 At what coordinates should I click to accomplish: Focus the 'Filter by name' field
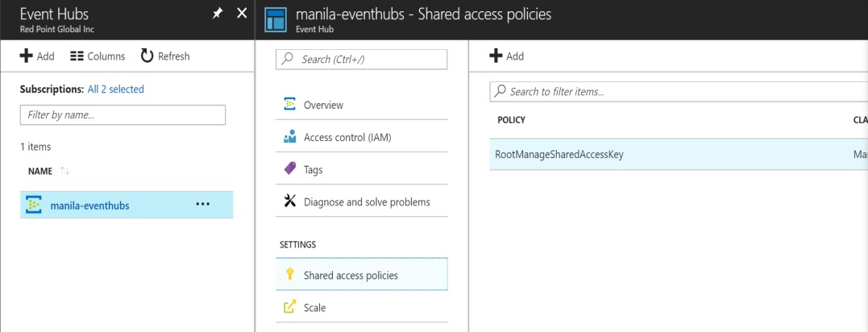coord(123,115)
